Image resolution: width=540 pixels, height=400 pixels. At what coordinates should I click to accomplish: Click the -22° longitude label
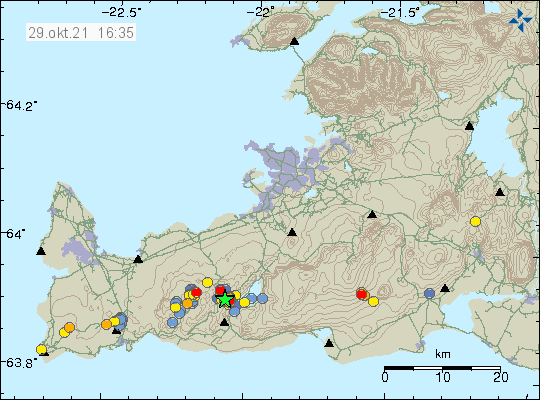(x=261, y=13)
